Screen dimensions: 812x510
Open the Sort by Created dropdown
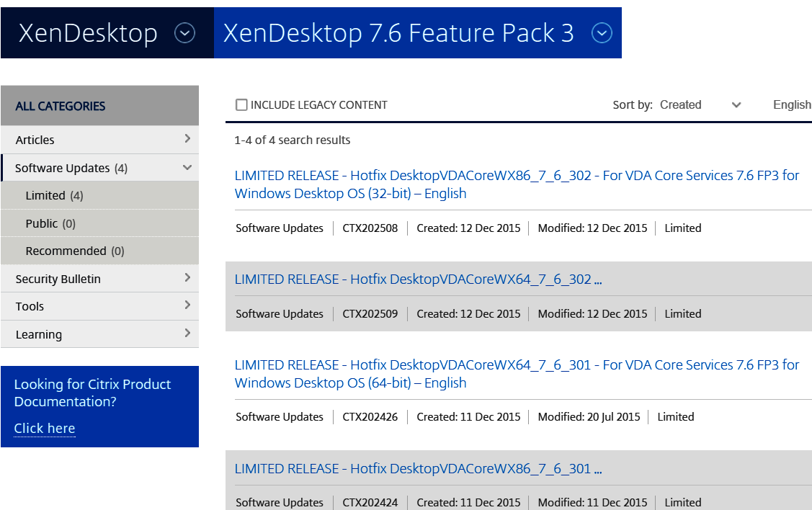[x=700, y=105]
